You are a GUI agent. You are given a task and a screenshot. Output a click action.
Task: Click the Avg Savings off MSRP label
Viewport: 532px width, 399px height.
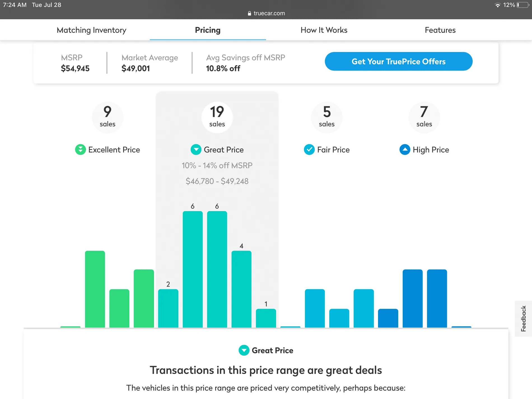246,57
